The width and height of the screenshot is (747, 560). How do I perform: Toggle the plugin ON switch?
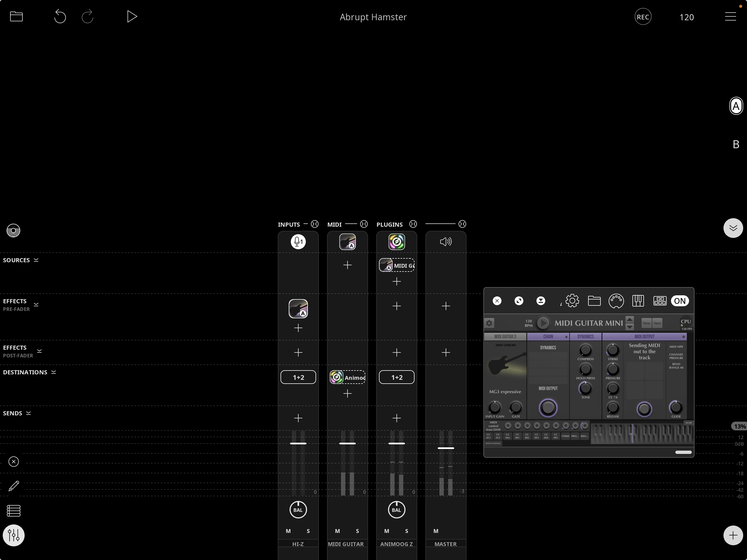point(679,301)
